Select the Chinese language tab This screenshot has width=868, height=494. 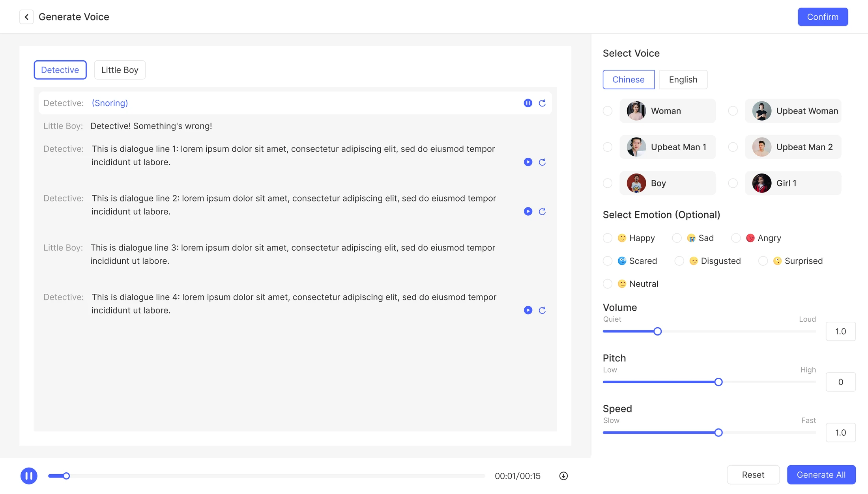pos(629,80)
